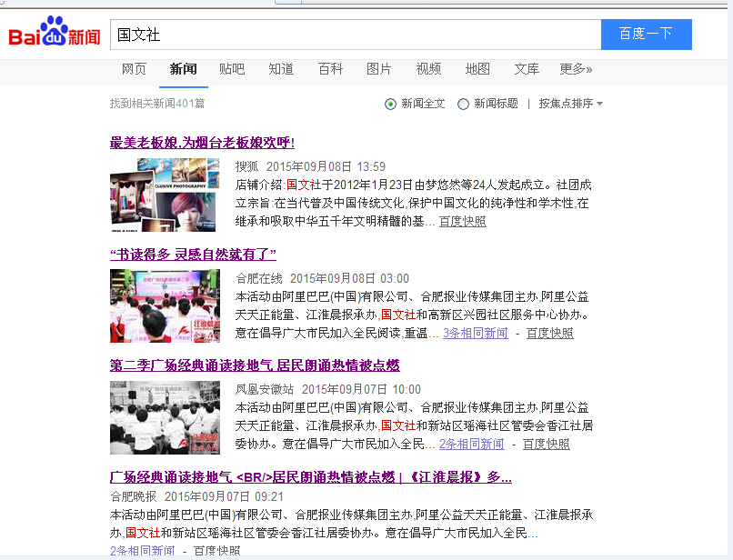Image resolution: width=733 pixels, height=560 pixels.
Task: Open 百度快照 for the 搜狐 result
Action: [x=462, y=221]
